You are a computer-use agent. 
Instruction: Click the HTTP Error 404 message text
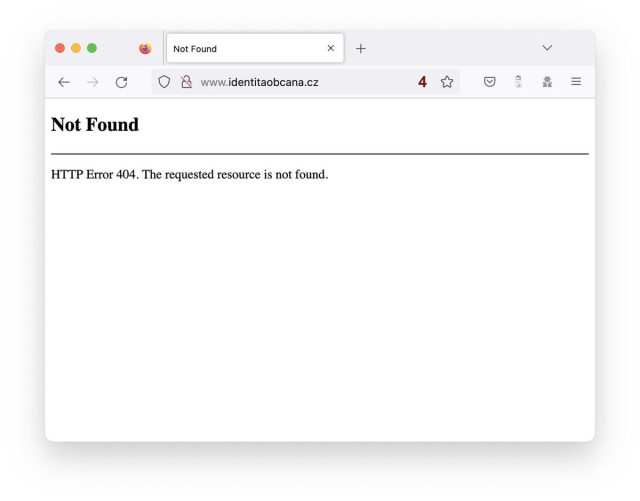189,175
